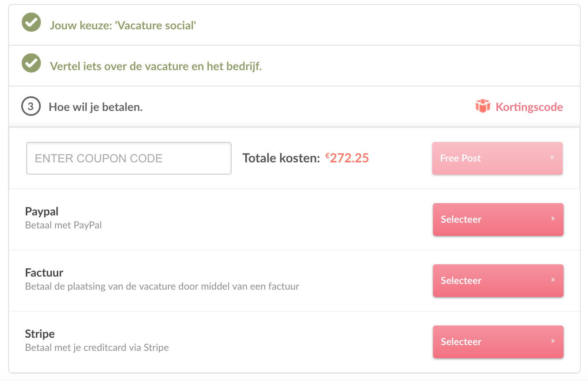Choose Factuur payment with Selecteer

point(498,281)
